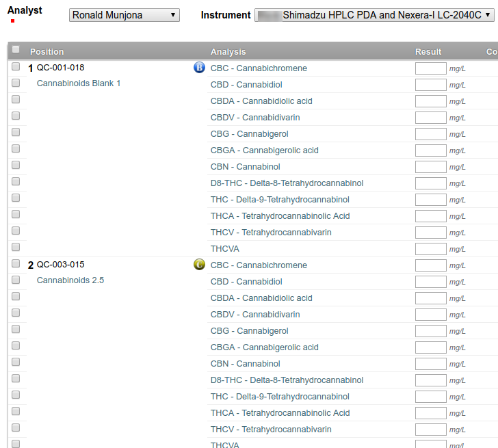Check the box next to QC-001-018
The height and width of the screenshot is (448, 498).
(16, 67)
